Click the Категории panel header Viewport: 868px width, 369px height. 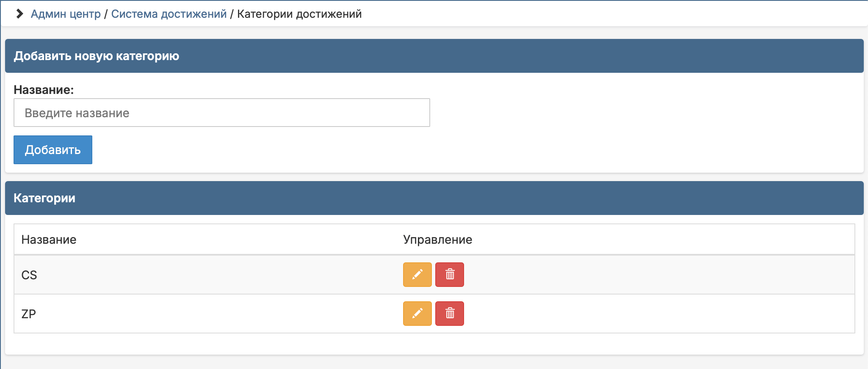(x=45, y=198)
